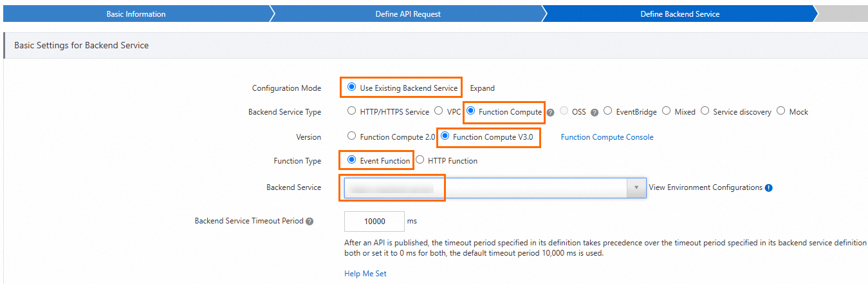The image size is (868, 284).
Task: Select HTTP Function as function type
Action: [420, 160]
